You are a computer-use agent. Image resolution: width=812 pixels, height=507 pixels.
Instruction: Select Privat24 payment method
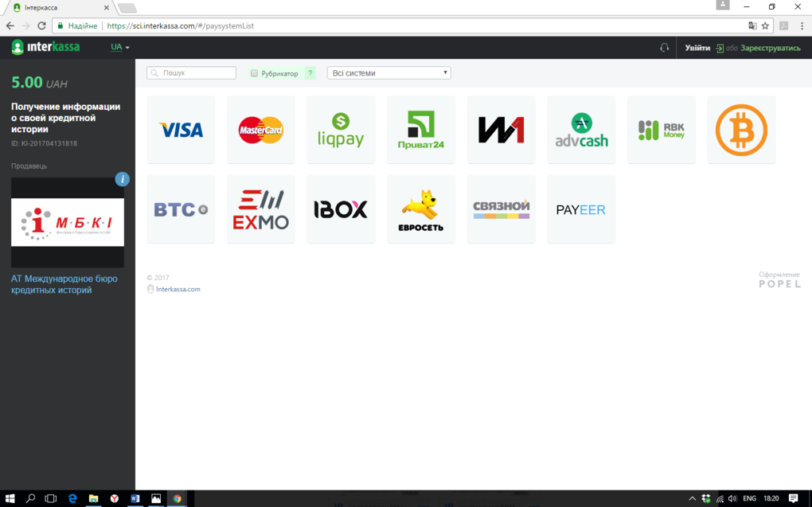coord(420,130)
